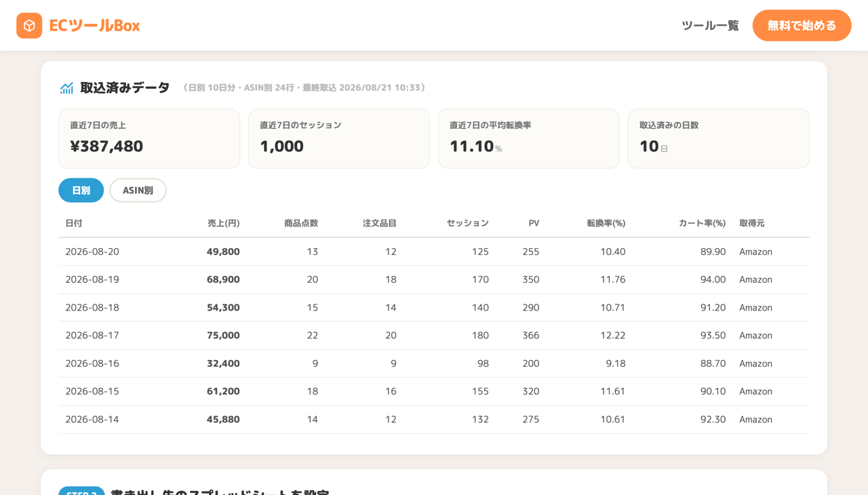The height and width of the screenshot is (495, 868).
Task: Open the ツール一覧 link
Action: point(710,26)
